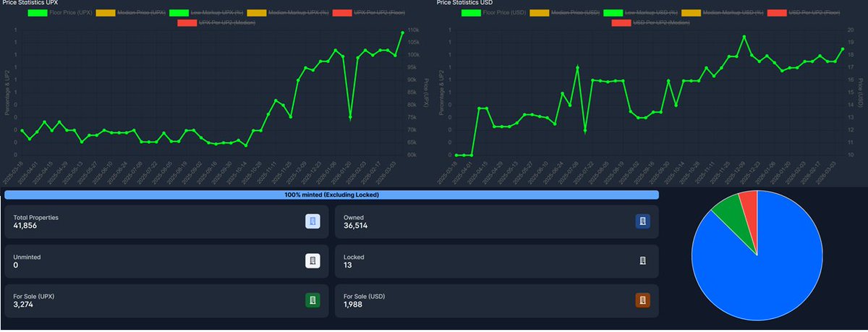The image size is (868, 332).
Task: Click the Locked building icon
Action: (642, 260)
